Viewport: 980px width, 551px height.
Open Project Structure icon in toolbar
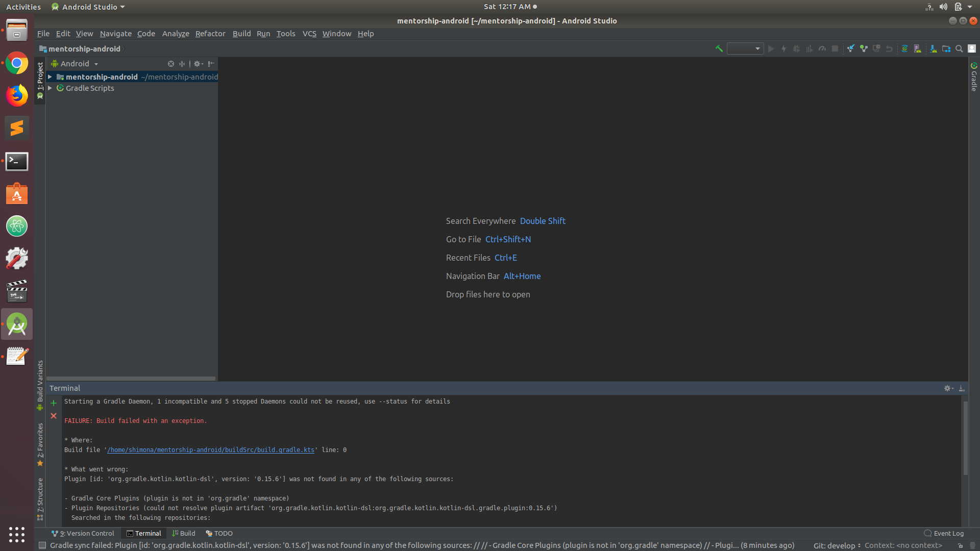[946, 49]
